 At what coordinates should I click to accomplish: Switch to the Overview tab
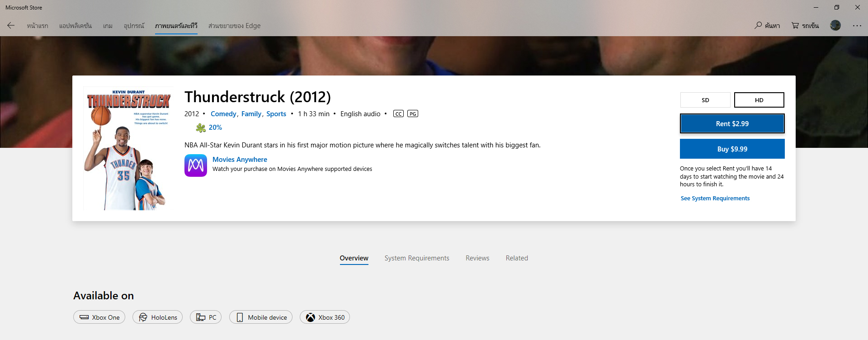coord(354,258)
